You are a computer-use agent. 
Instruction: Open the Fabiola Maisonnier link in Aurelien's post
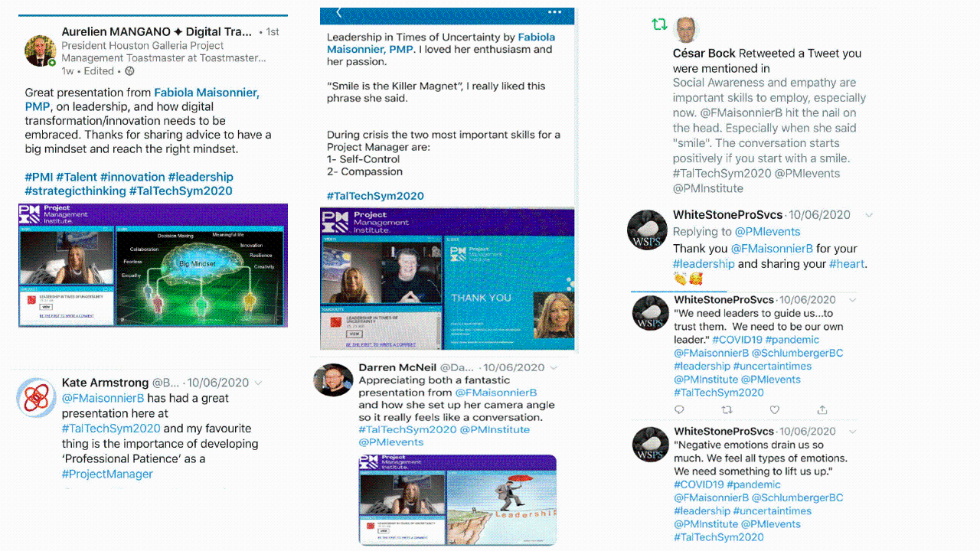point(206,93)
